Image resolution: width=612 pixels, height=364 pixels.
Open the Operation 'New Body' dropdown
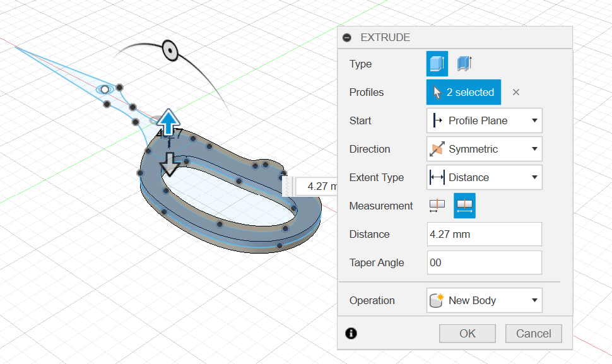484,300
